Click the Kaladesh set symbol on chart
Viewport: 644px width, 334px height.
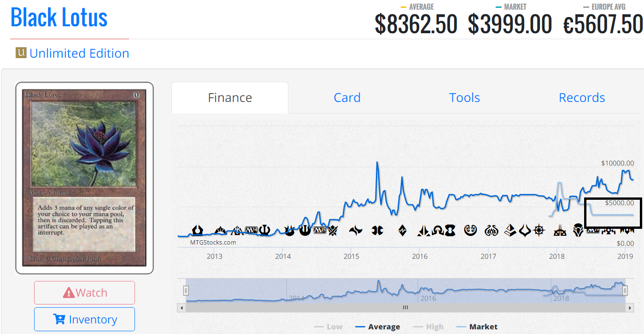click(470, 230)
